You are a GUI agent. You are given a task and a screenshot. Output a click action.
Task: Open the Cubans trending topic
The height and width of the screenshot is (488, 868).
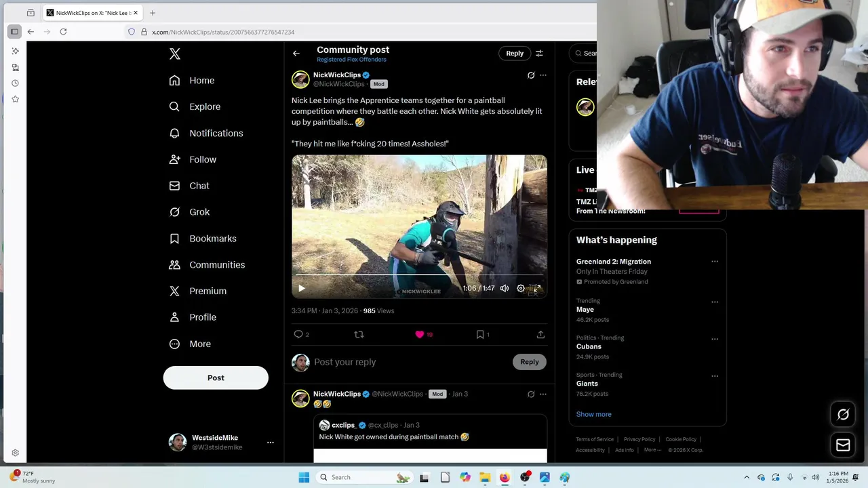pos(589,346)
